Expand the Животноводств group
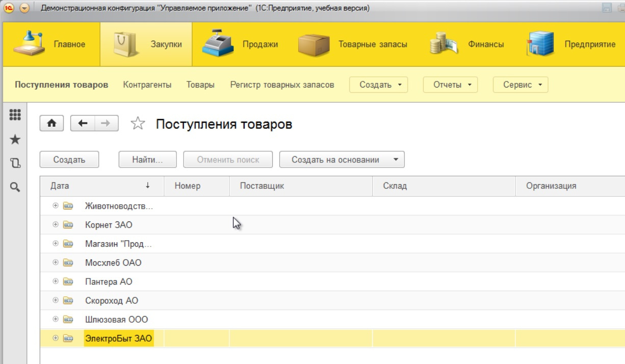Image resolution: width=625 pixels, height=364 pixels. pos(56,206)
